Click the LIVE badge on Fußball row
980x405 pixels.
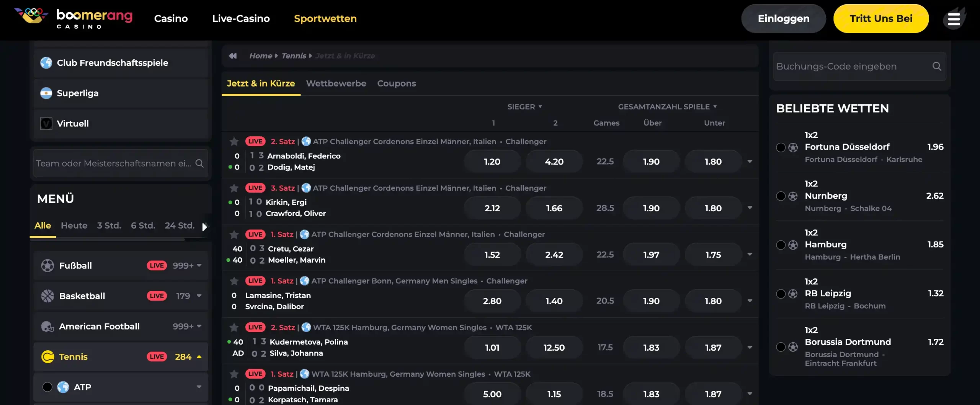tap(157, 265)
